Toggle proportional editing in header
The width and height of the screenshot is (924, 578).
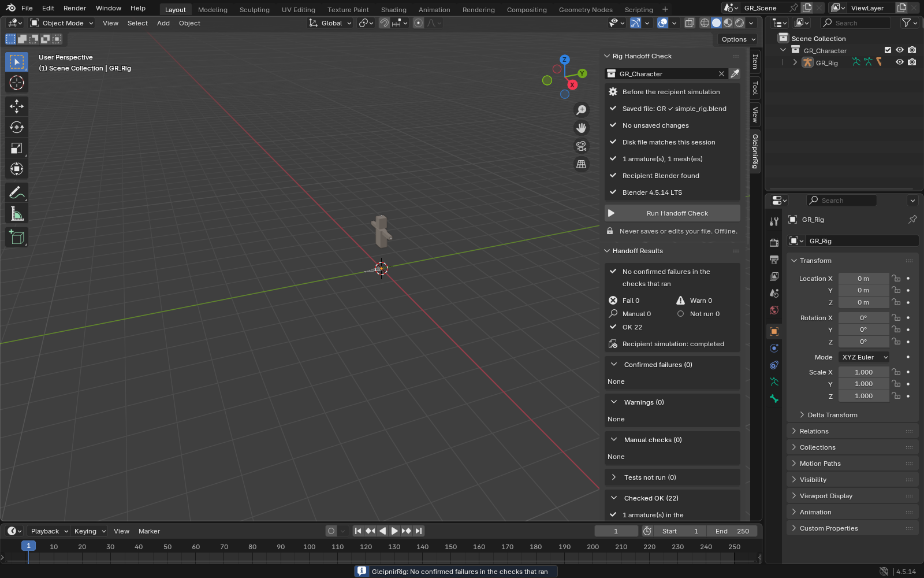coord(419,23)
